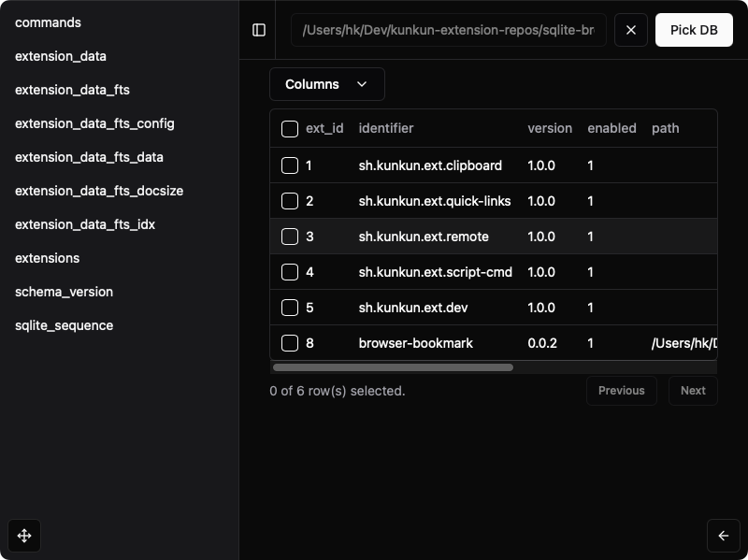
Task: Open the extension_data_fts_config table
Action: pyautogui.click(x=94, y=123)
